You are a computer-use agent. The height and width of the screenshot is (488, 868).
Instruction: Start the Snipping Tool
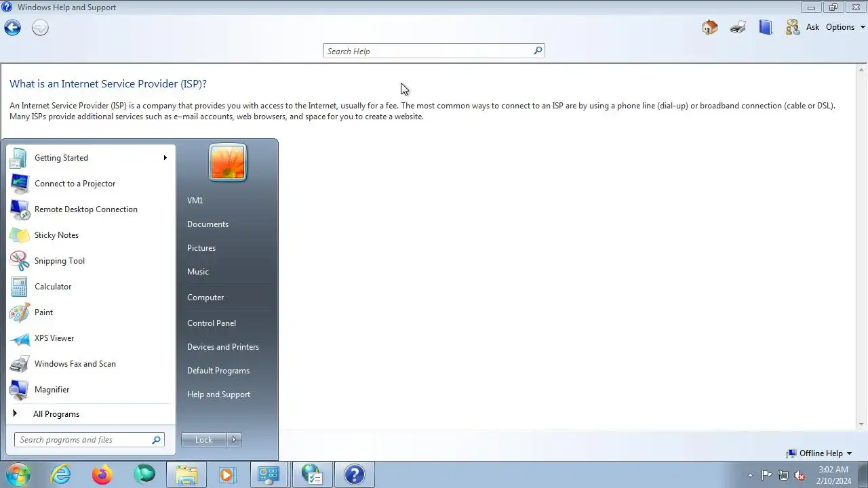coord(91,261)
